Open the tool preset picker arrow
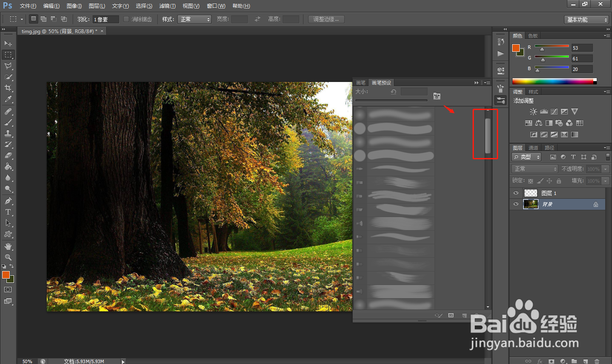Viewport: 612px width, 364px height. click(x=22, y=19)
